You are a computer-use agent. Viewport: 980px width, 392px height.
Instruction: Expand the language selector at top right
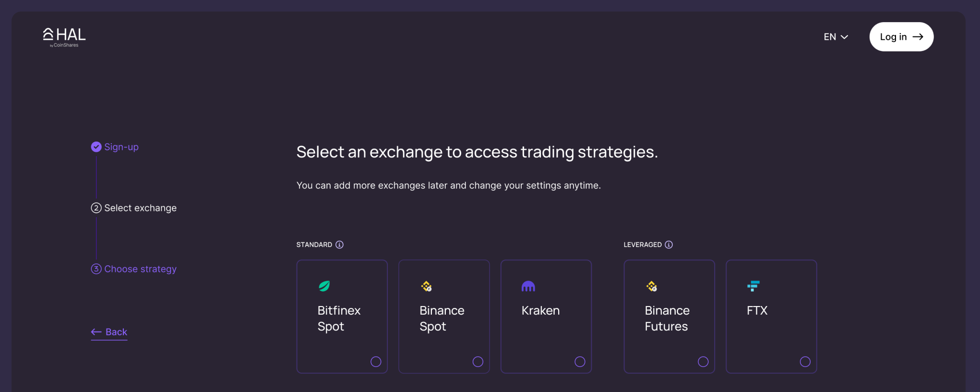(836, 37)
